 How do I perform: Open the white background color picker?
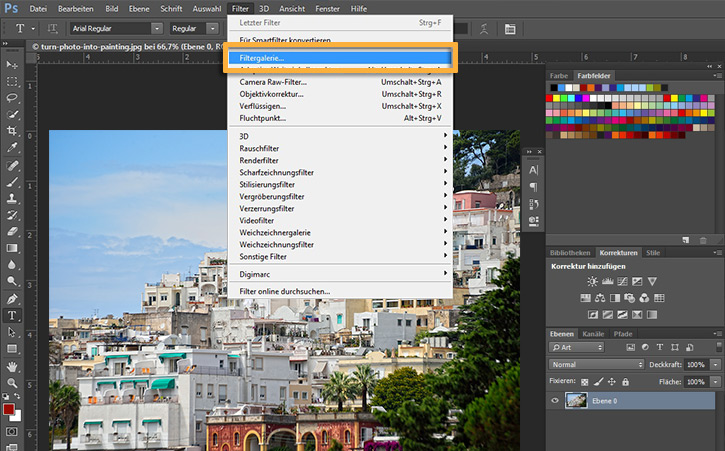[17, 417]
